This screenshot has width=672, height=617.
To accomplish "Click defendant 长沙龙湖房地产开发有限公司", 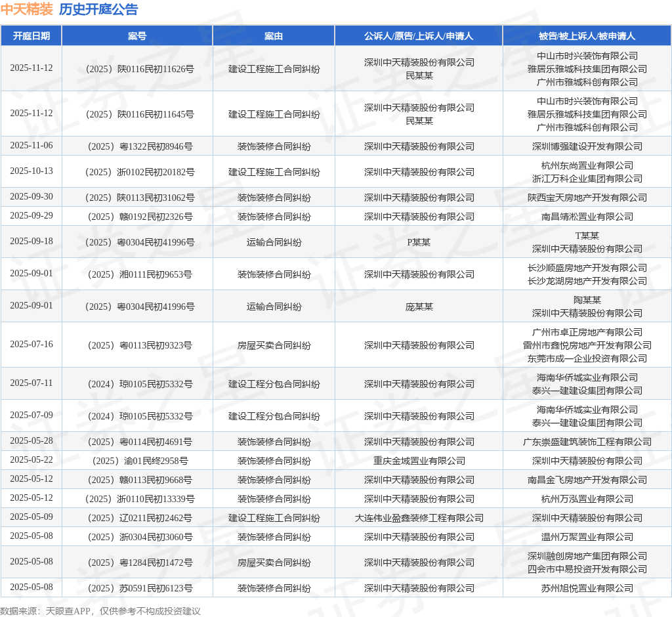I will [x=587, y=282].
